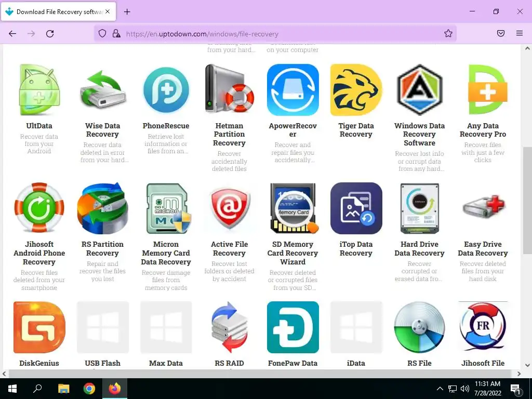Click 'Recover data from your Android' description

[x=39, y=144]
